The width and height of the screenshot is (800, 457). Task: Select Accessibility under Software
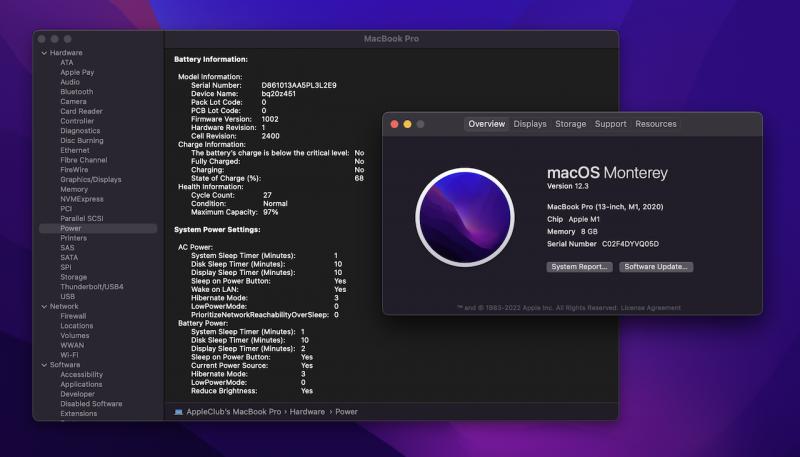[x=81, y=375]
